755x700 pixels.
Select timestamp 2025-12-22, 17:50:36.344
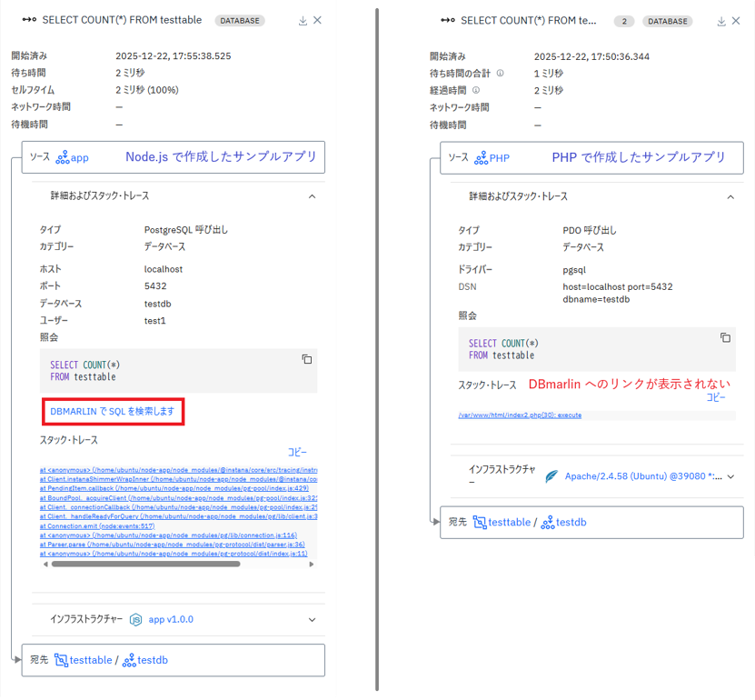(x=591, y=56)
